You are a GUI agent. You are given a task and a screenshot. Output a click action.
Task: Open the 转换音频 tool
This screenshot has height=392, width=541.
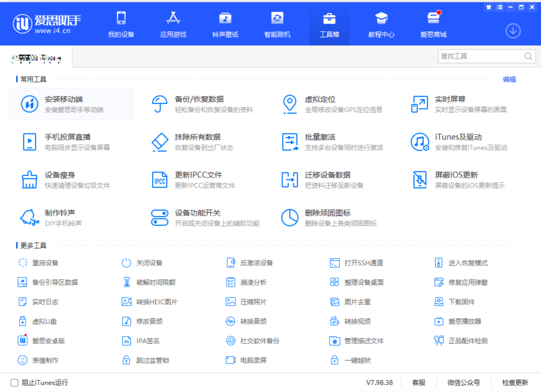click(246, 321)
